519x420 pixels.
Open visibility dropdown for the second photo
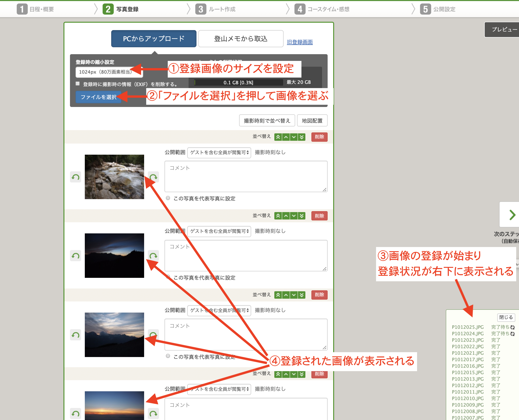pos(219,231)
